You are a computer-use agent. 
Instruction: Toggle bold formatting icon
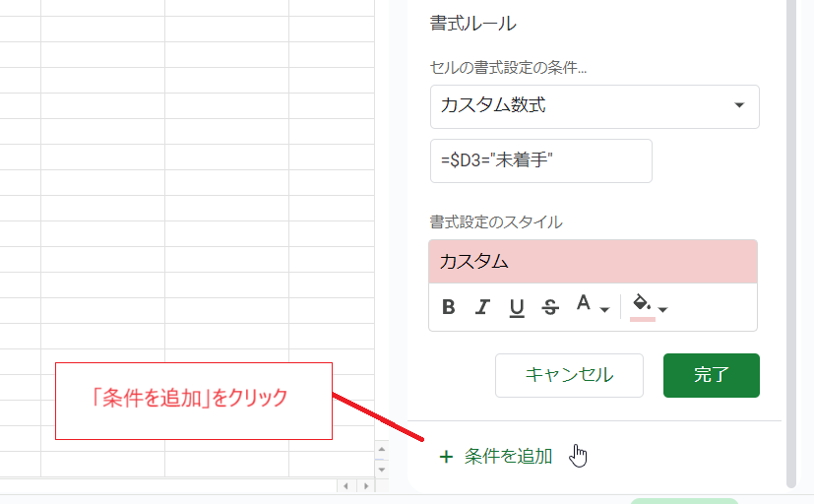tap(449, 307)
